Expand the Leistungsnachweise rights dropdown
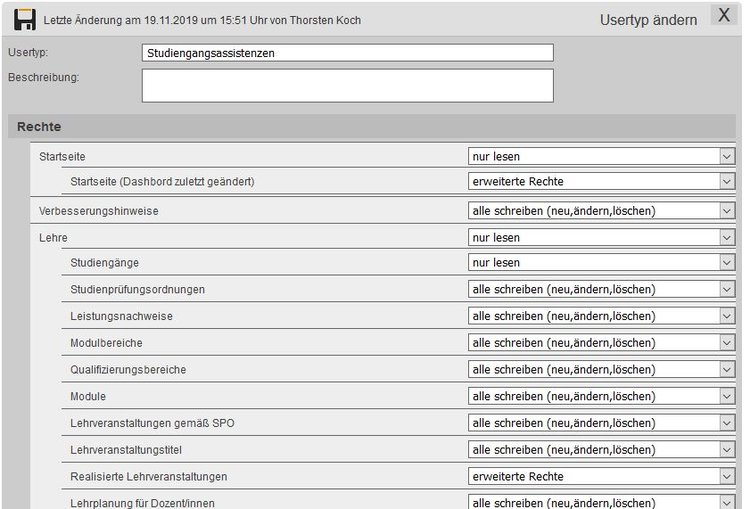Image resolution: width=750 pixels, height=509 pixels. (601, 316)
